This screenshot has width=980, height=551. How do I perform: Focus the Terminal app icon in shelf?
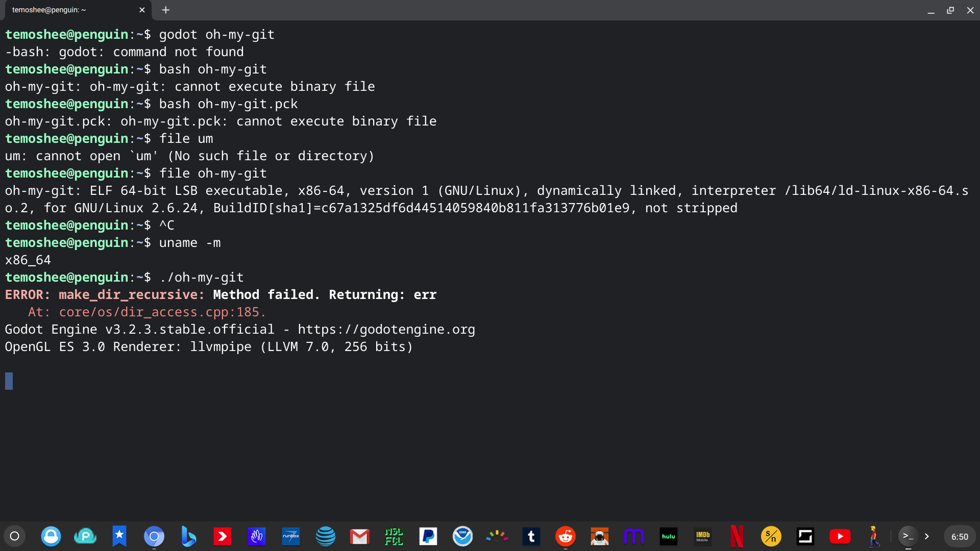pos(908,536)
